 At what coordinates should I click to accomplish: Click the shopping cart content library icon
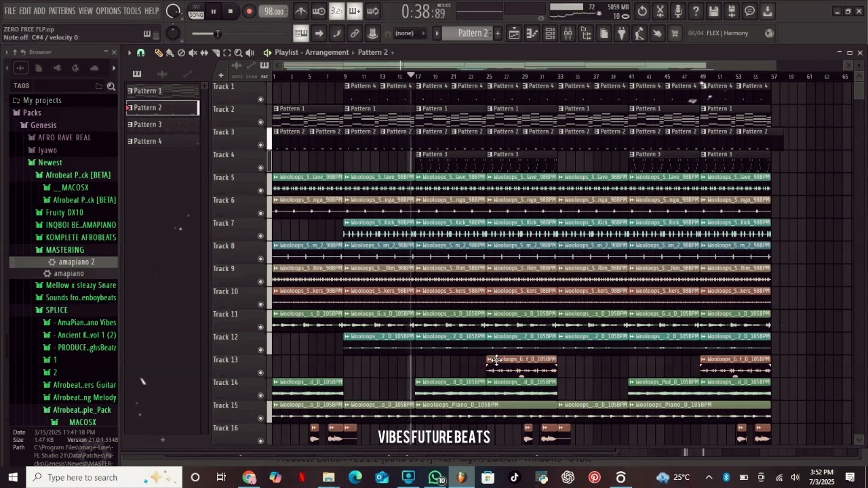pos(675,33)
